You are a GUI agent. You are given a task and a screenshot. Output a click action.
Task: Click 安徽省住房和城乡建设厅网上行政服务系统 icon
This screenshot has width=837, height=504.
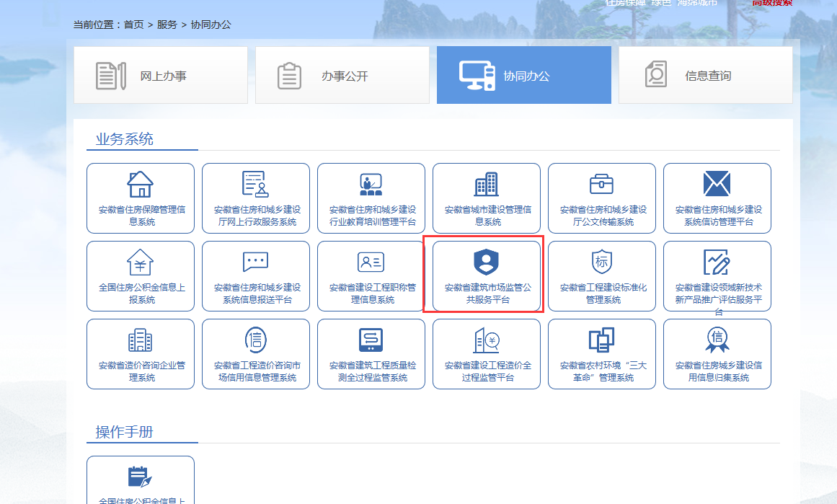pyautogui.click(x=255, y=185)
